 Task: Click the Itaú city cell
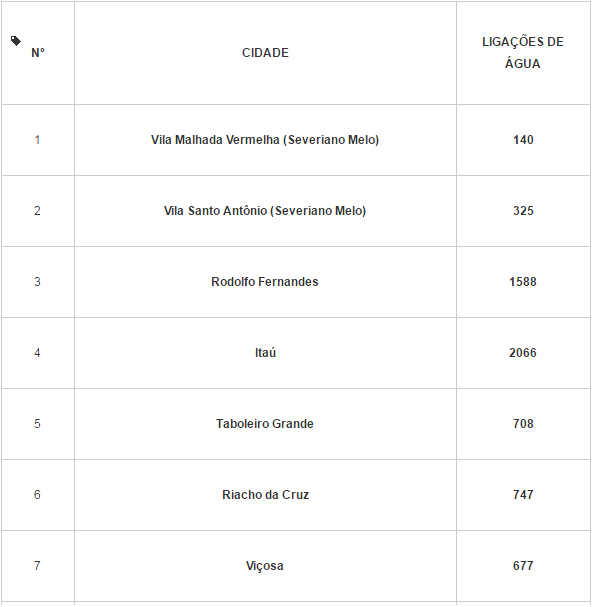pos(265,353)
